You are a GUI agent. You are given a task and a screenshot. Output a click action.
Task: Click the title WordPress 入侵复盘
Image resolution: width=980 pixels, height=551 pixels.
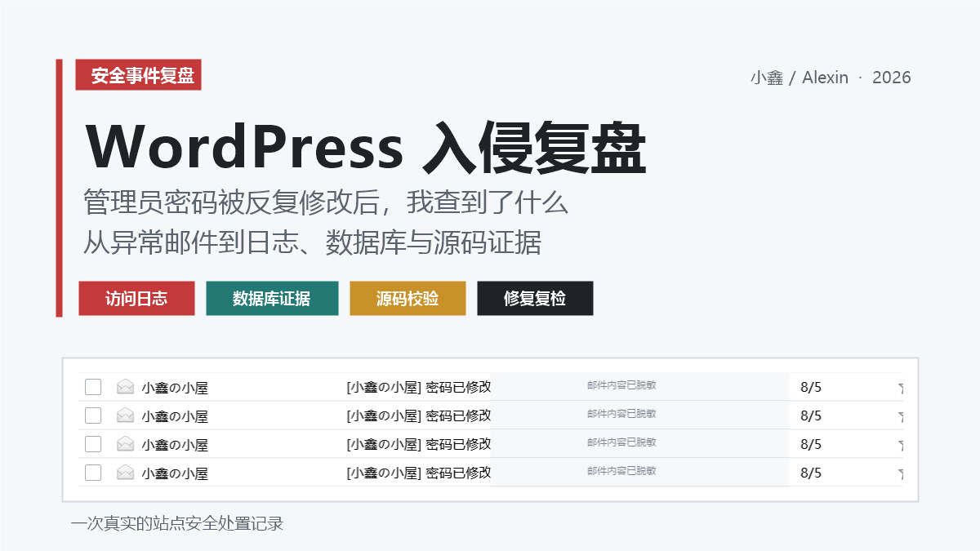(366, 147)
